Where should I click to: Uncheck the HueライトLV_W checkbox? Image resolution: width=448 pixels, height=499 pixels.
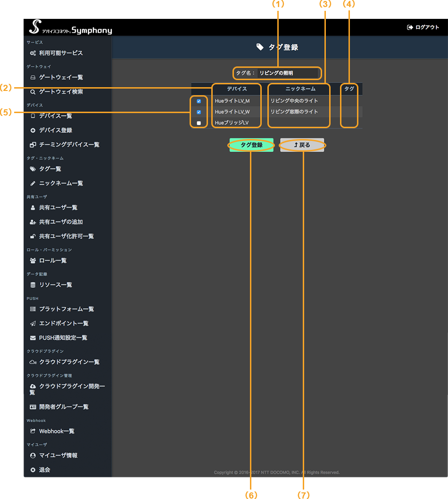pyautogui.click(x=199, y=112)
